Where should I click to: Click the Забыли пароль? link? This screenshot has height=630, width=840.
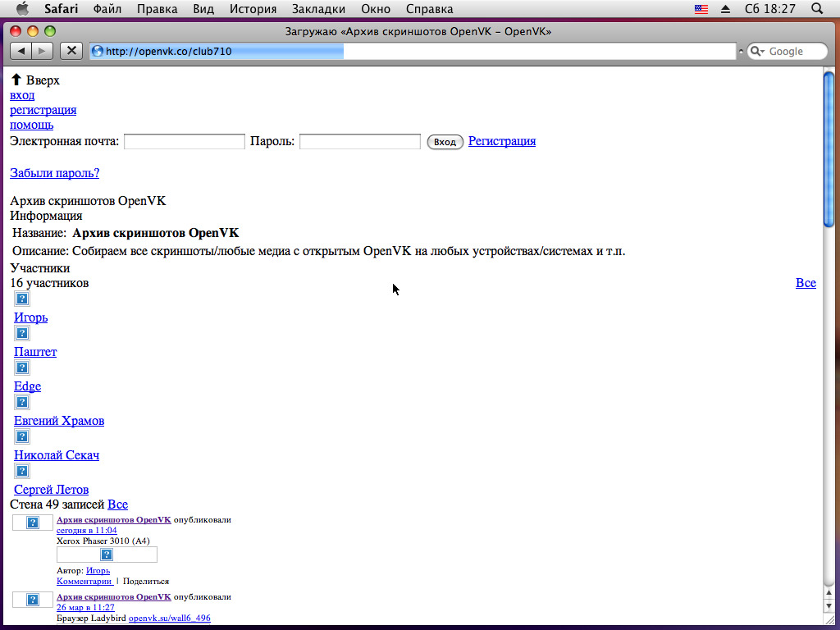54,173
